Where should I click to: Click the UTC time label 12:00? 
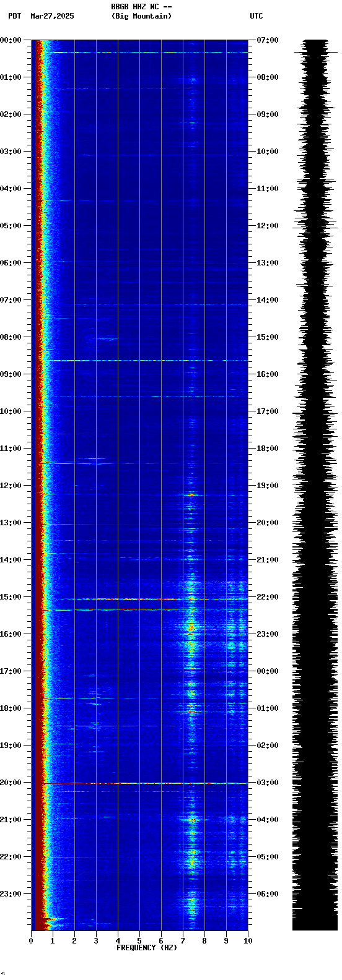click(268, 226)
